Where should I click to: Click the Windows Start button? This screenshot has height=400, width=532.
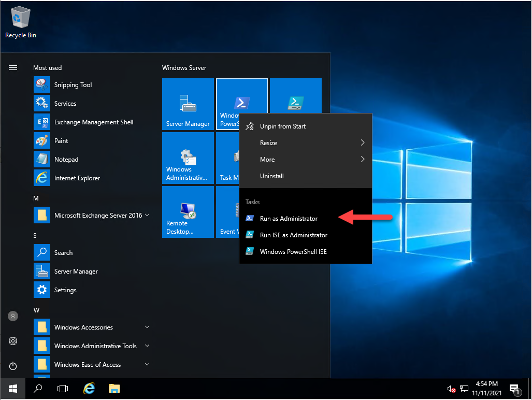pos(13,389)
